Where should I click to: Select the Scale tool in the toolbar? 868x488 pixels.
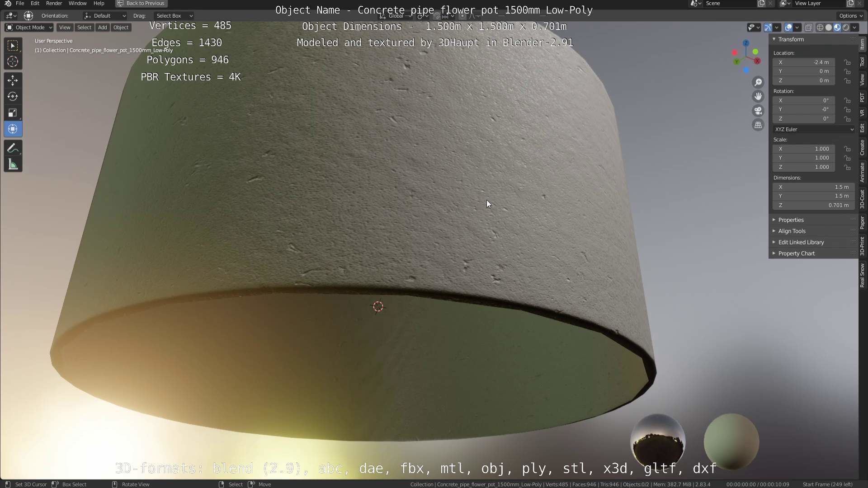(x=13, y=113)
